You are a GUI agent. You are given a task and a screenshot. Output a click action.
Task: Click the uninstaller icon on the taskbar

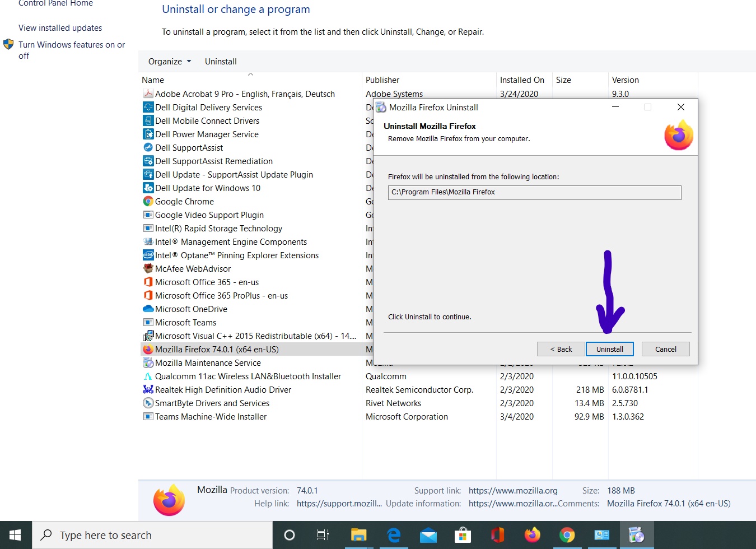pos(637,535)
